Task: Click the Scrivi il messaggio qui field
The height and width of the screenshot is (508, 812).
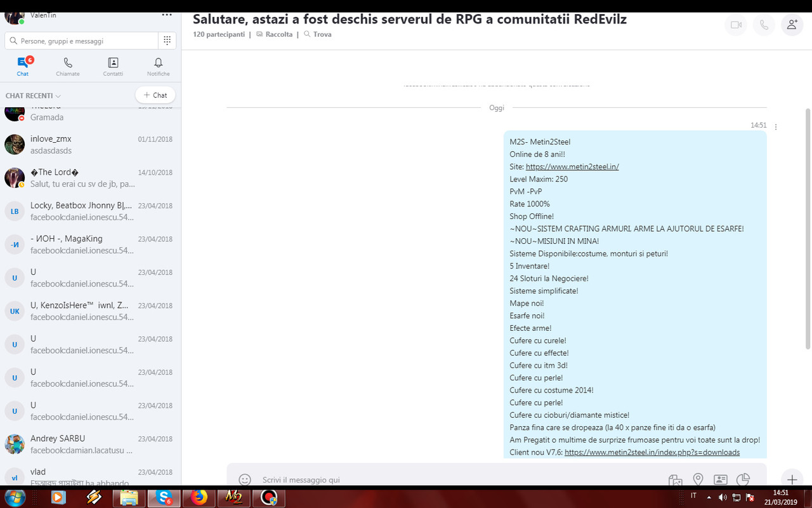Action: (457, 480)
